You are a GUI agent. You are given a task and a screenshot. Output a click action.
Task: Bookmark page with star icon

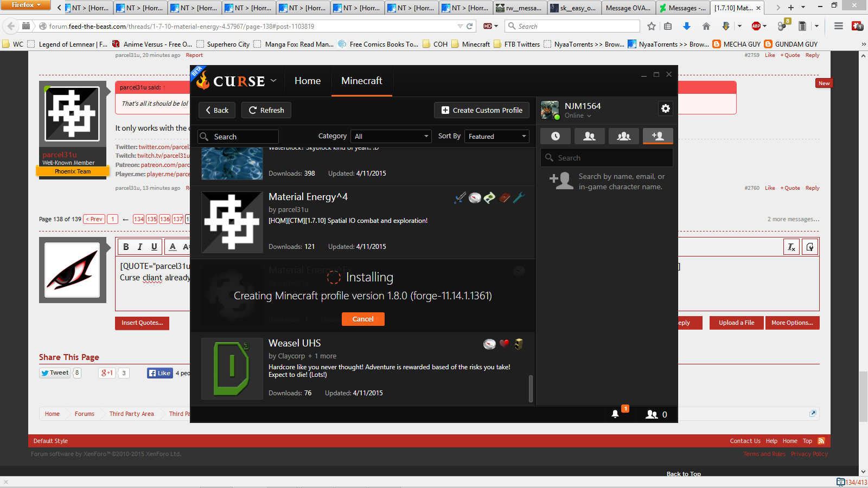652,26
